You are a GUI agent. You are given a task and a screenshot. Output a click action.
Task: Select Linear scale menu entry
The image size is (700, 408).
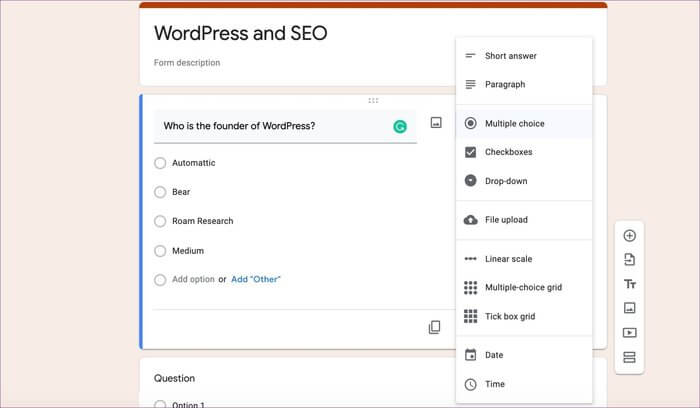[x=508, y=259]
